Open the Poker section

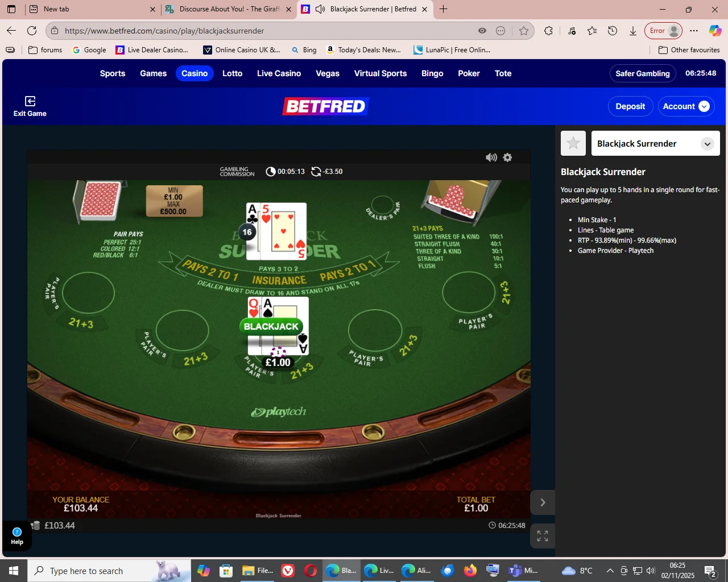pyautogui.click(x=469, y=73)
